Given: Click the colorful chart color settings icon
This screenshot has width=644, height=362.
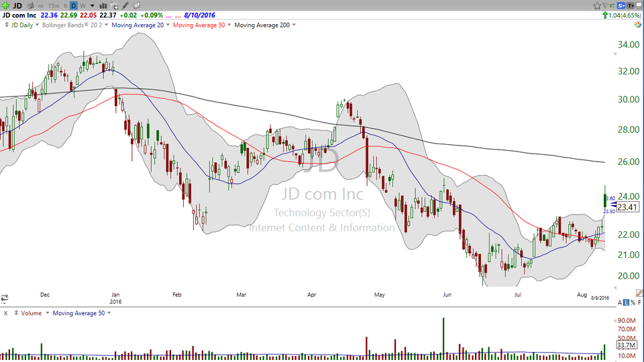Looking at the screenshot, I should click(x=638, y=25).
